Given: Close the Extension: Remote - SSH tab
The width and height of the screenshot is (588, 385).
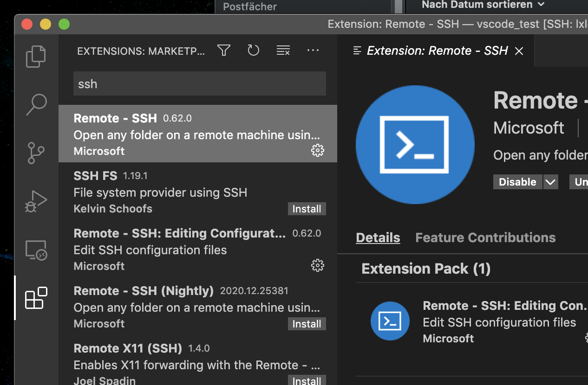Looking at the screenshot, I should coord(519,51).
